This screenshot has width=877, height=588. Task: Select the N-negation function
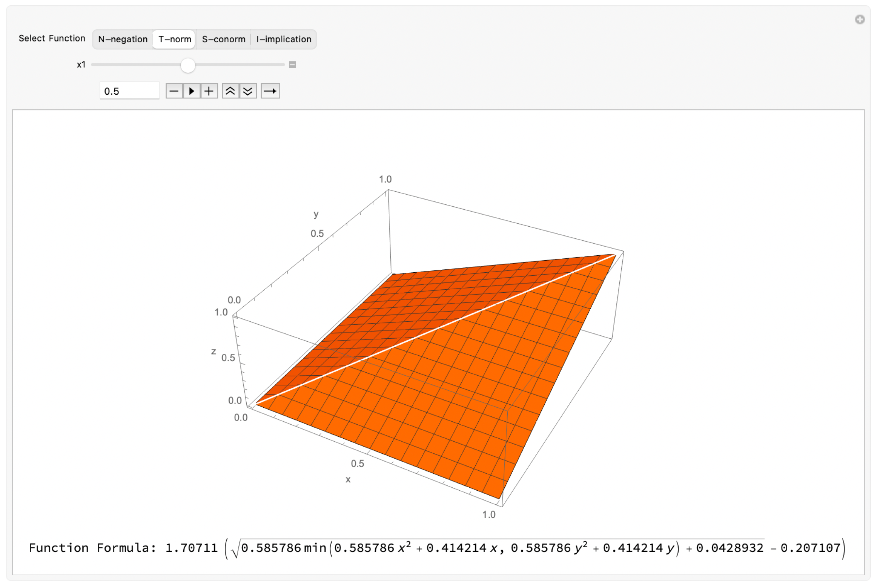pos(123,39)
